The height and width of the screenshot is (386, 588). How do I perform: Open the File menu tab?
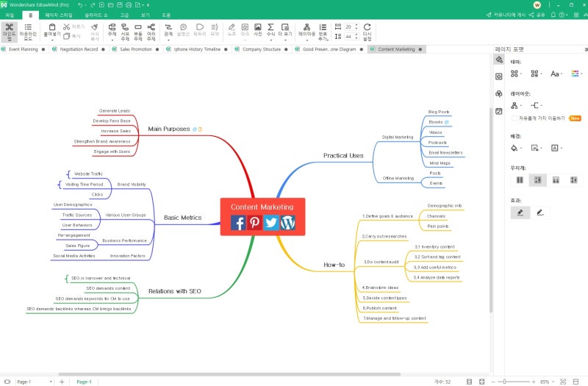(x=10, y=15)
